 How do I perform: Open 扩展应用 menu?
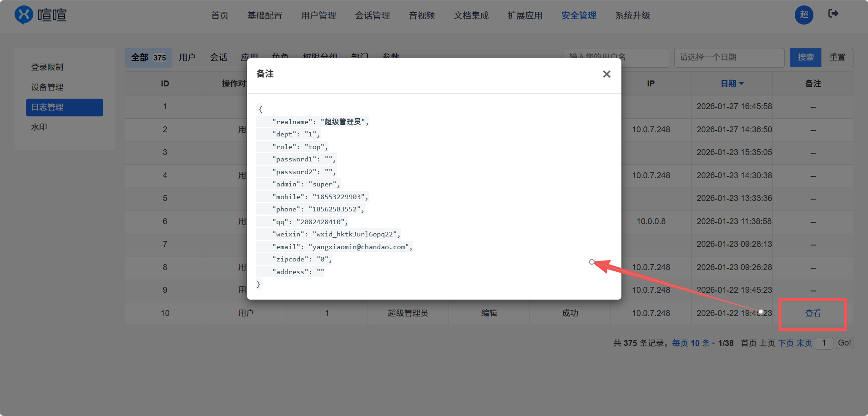525,15
